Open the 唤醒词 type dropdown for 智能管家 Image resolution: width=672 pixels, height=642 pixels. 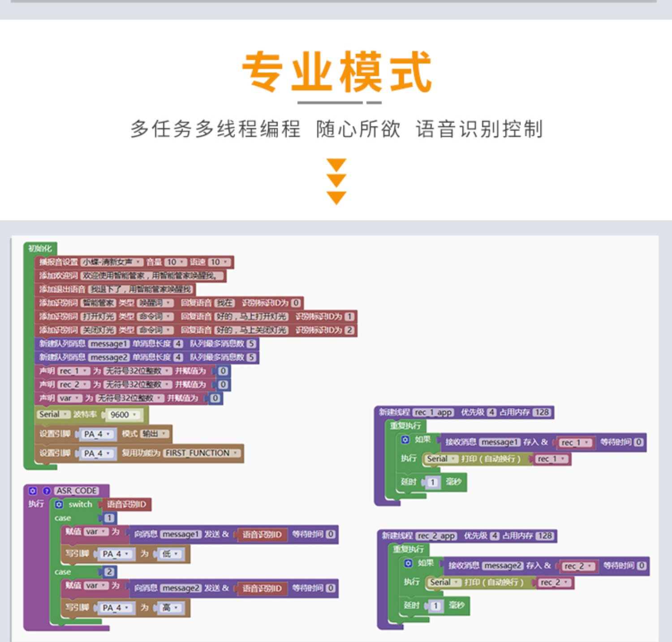tap(168, 303)
